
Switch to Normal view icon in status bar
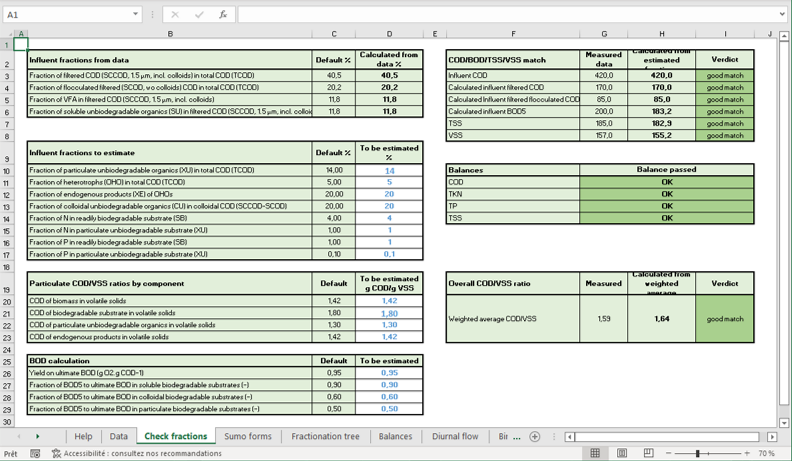click(595, 453)
